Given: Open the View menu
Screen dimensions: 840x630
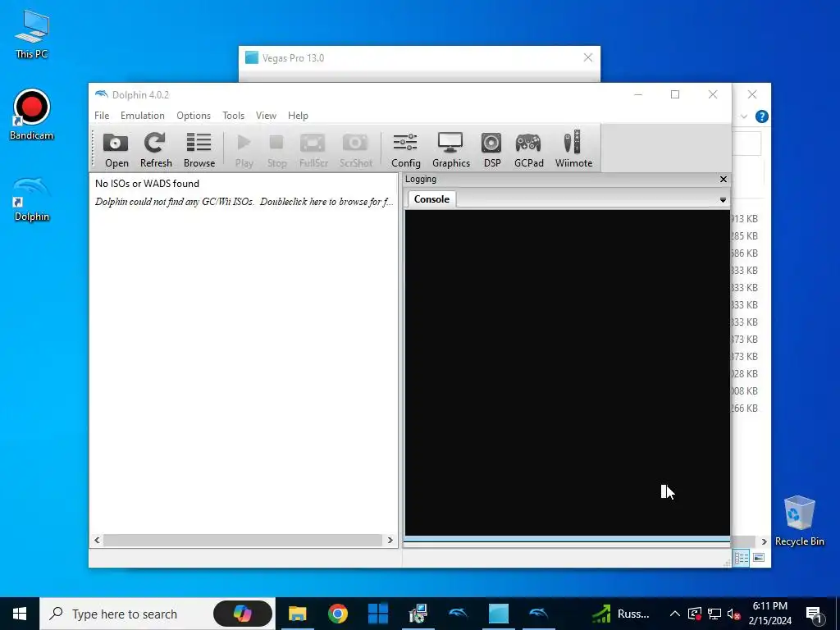Looking at the screenshot, I should [x=266, y=116].
